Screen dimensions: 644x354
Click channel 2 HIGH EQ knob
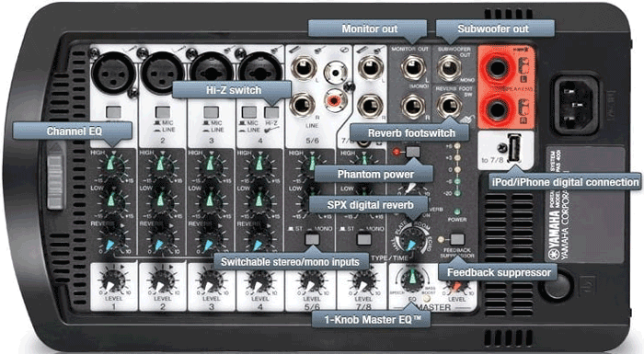[161, 165]
